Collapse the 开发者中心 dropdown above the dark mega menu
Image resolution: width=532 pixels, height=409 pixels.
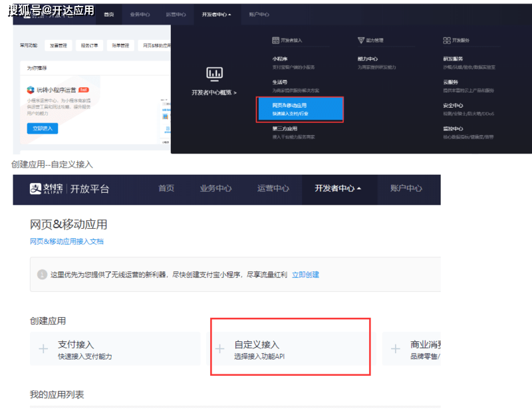tap(217, 15)
